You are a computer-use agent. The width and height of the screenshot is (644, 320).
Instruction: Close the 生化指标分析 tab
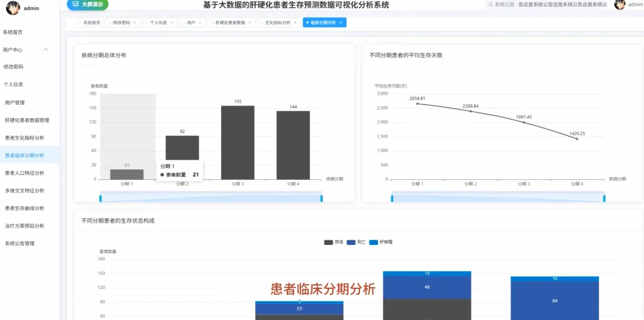295,23
